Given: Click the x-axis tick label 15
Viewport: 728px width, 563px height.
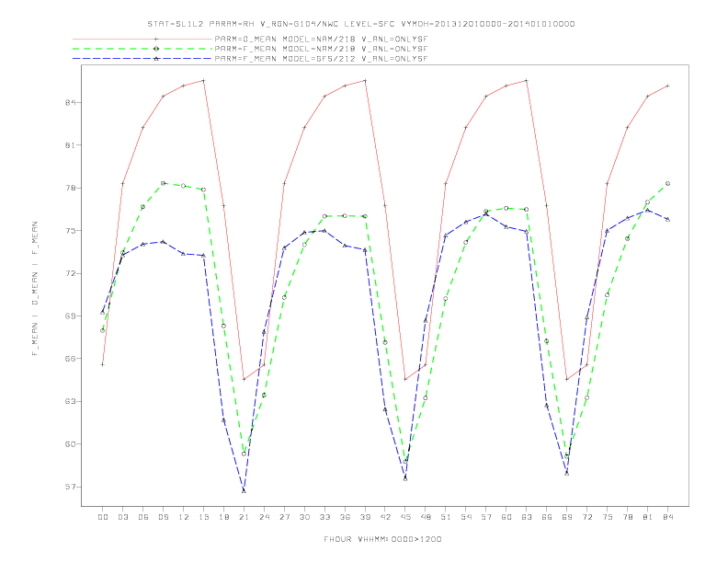Looking at the screenshot, I should 203,517.
